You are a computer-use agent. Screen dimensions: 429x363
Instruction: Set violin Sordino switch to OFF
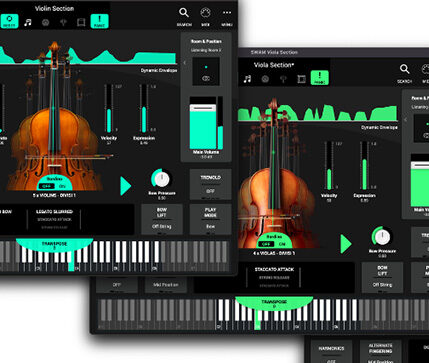(x=47, y=186)
